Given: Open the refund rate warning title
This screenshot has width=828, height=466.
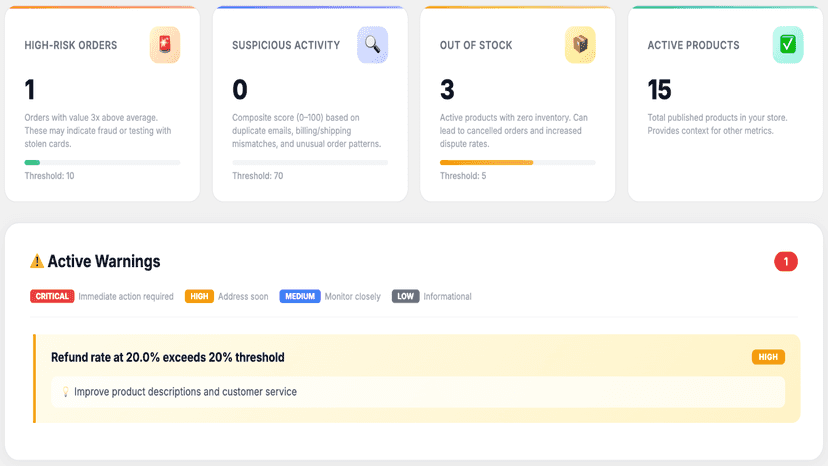Looking at the screenshot, I should [167, 358].
